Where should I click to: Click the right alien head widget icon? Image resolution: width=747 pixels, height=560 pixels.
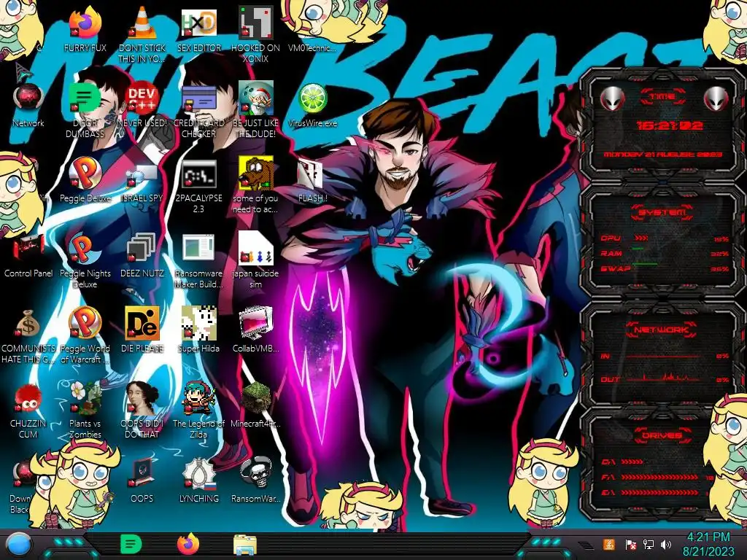[716, 98]
